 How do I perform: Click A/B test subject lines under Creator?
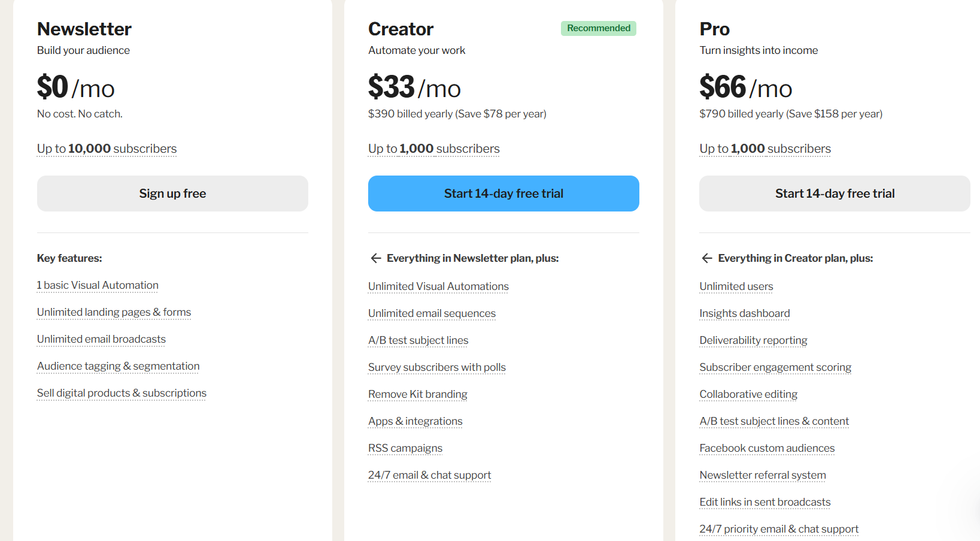(x=418, y=340)
